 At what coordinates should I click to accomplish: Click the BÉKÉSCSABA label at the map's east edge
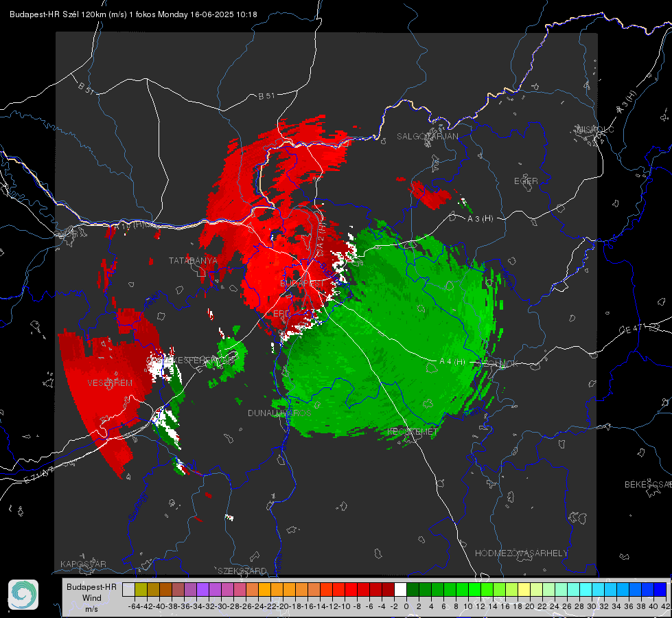click(x=648, y=484)
